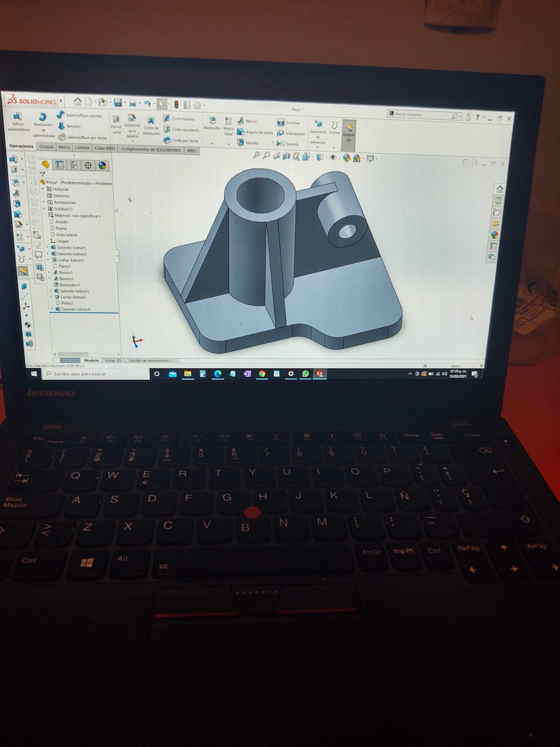This screenshot has height=747, width=560.
Task: Choose Saliente/Base barrido command
Action: click(x=79, y=115)
